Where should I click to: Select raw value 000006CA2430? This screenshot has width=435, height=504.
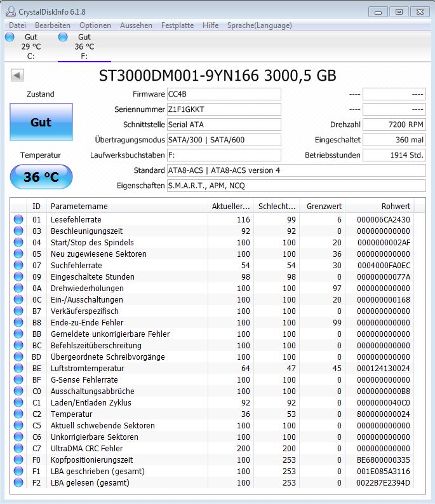[x=384, y=219]
